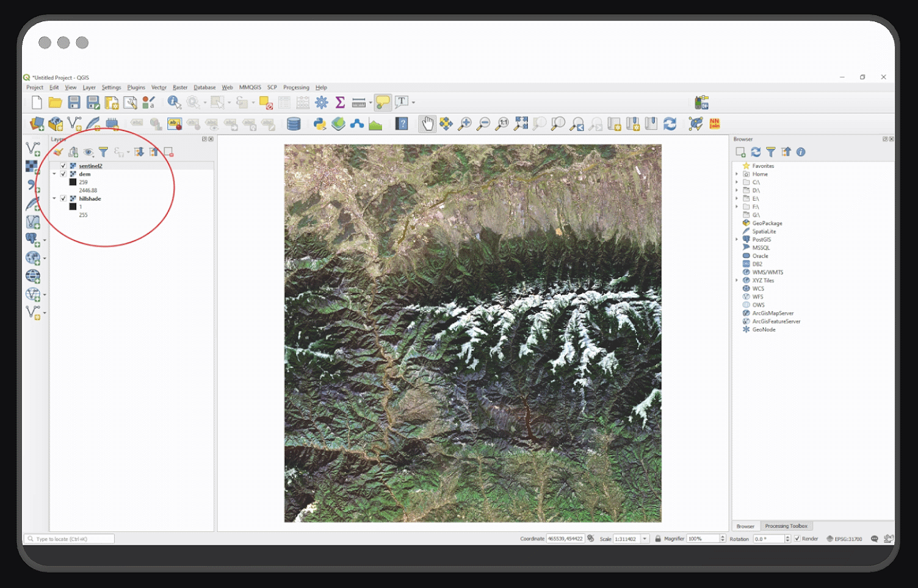Enable the Render checkbox in status bar
This screenshot has height=588, width=918.
[797, 539]
